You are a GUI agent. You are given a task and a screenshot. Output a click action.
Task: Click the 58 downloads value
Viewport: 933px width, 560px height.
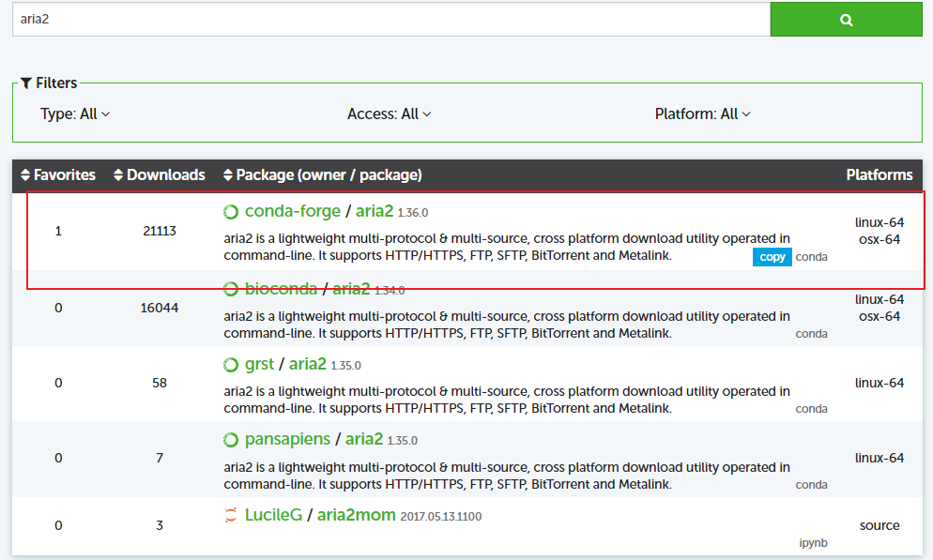(160, 383)
